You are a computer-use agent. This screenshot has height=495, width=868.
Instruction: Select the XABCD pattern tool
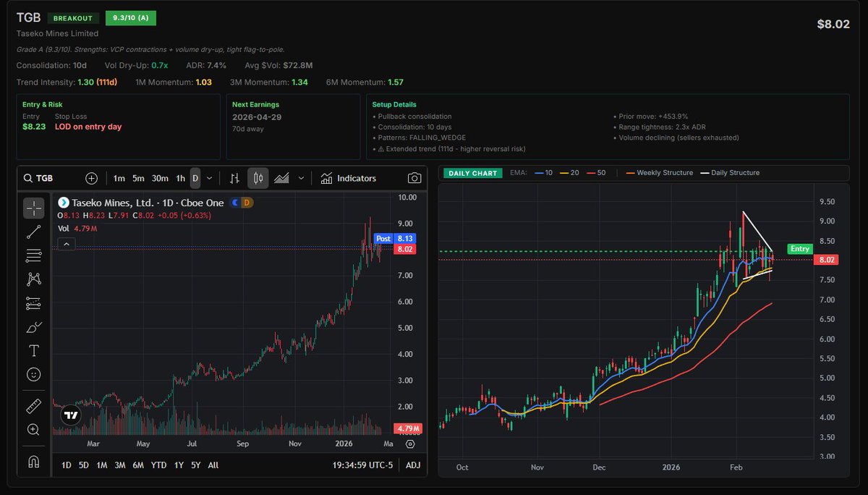tap(33, 279)
